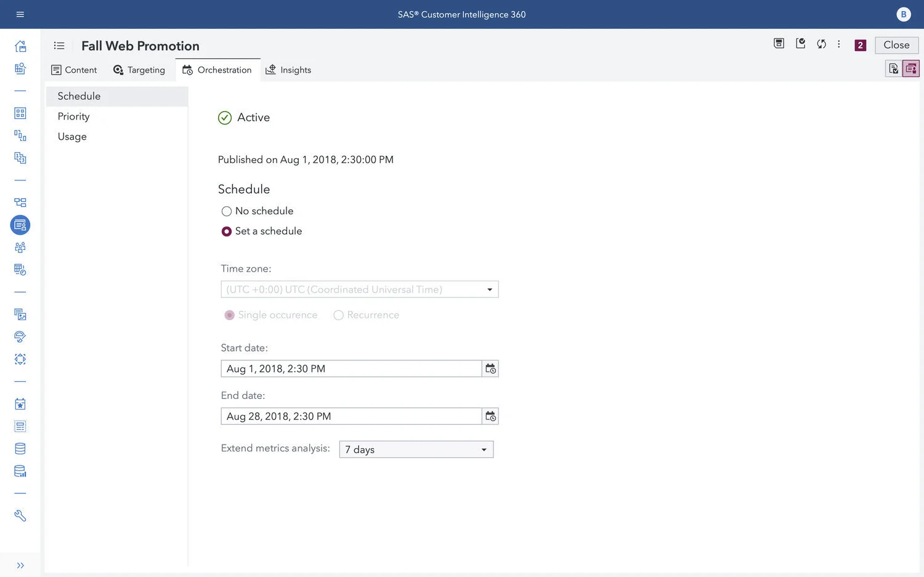Open the hamburger menu in the blue header
This screenshot has height=577, width=924.
click(x=20, y=14)
